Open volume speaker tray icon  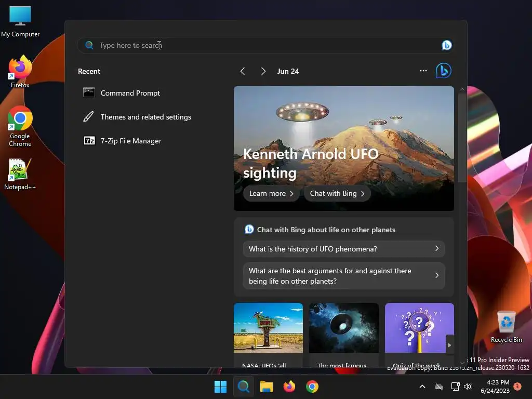pyautogui.click(x=468, y=387)
